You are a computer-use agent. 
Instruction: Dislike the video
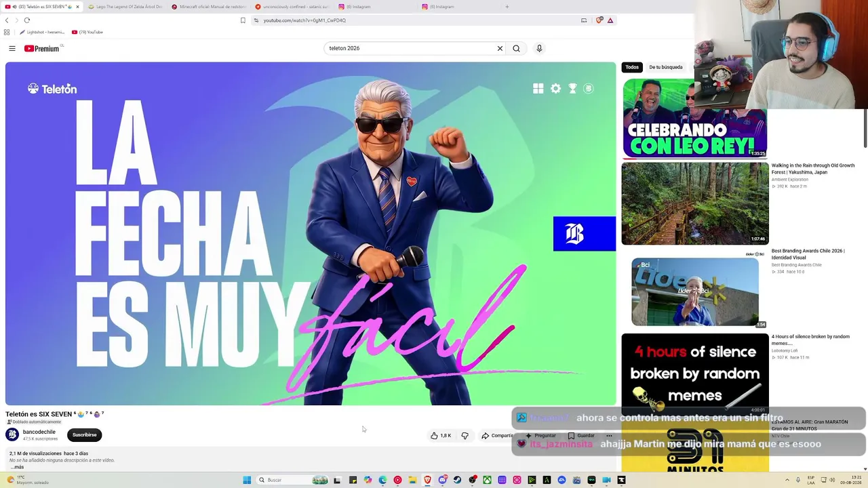click(x=465, y=436)
